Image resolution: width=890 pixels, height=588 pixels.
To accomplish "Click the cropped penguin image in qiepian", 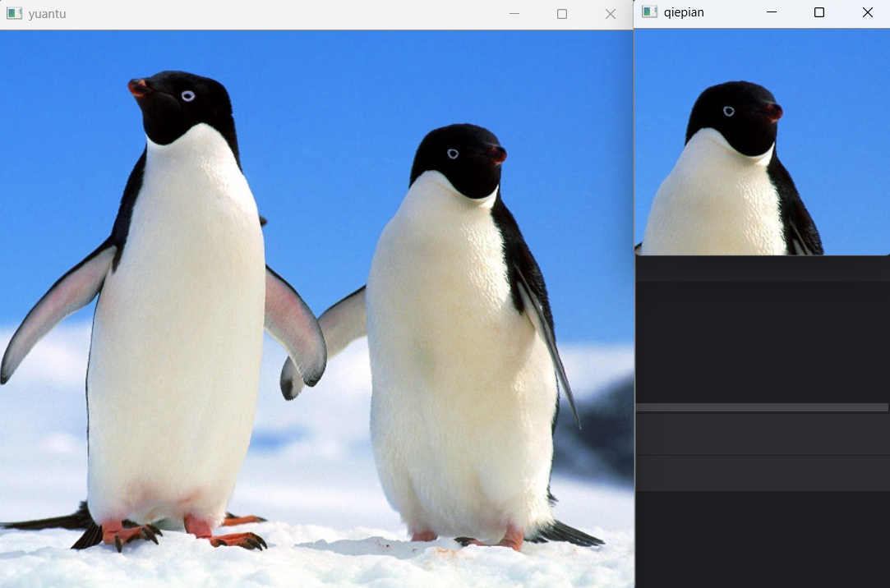I will click(x=762, y=142).
